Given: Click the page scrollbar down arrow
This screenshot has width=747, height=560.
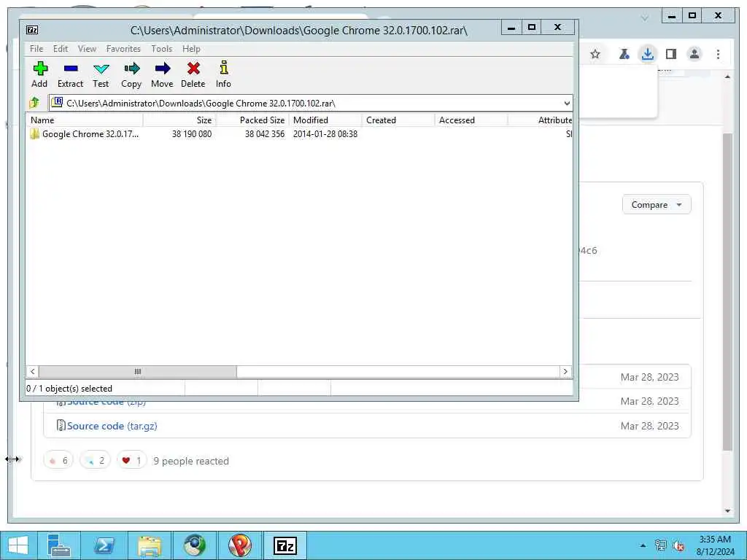Looking at the screenshot, I should pyautogui.click(x=727, y=511).
